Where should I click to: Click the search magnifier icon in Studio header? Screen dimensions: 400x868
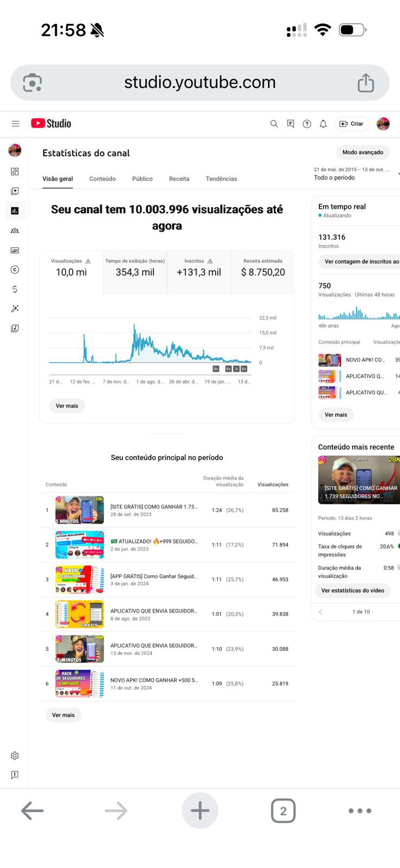274,124
